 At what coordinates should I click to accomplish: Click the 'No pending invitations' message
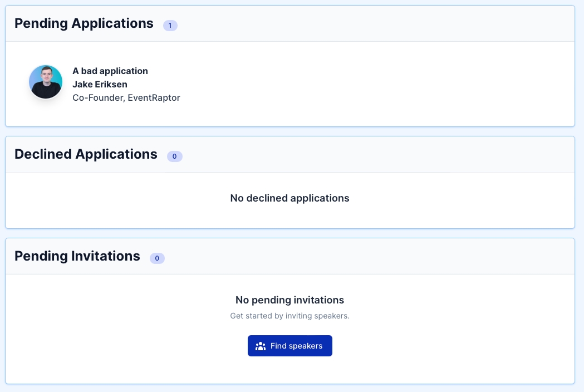pyautogui.click(x=289, y=300)
